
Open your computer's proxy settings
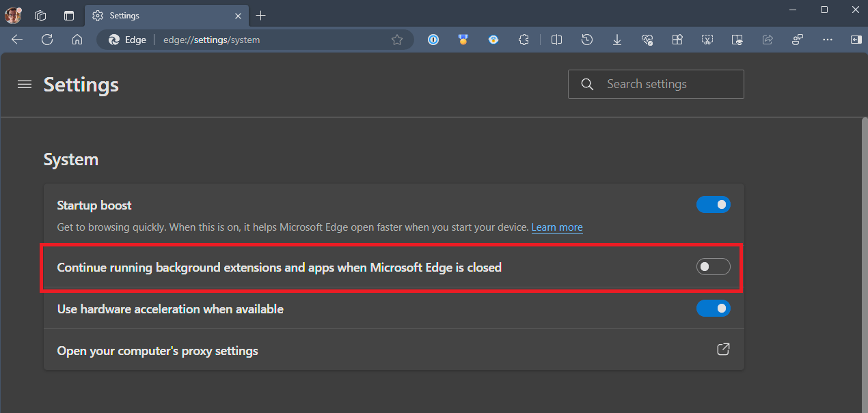tap(722, 350)
